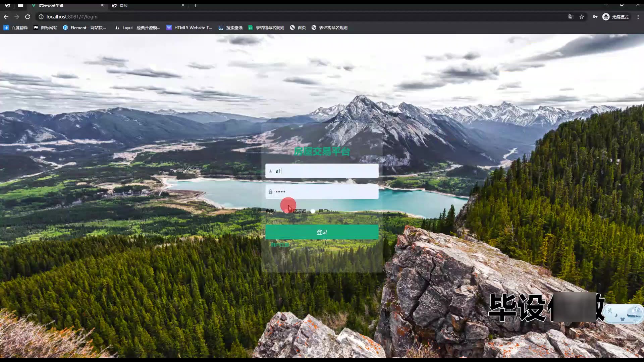Open the 百度翻译 bookmark
This screenshot has width=644, height=362.
point(16,28)
